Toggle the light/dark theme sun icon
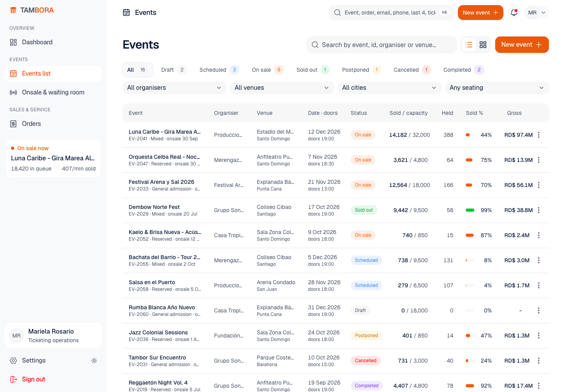Screen dimensions: 565x392 [94, 361]
